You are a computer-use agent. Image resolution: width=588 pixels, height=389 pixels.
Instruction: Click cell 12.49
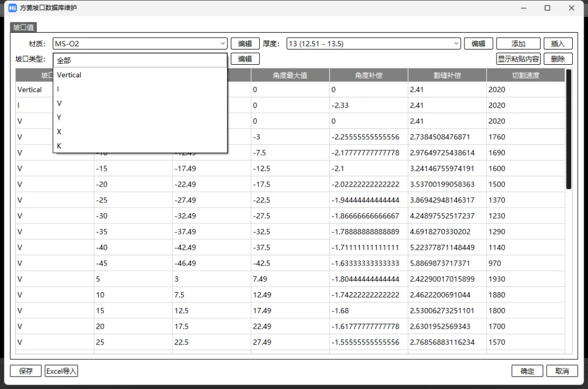(x=290, y=294)
